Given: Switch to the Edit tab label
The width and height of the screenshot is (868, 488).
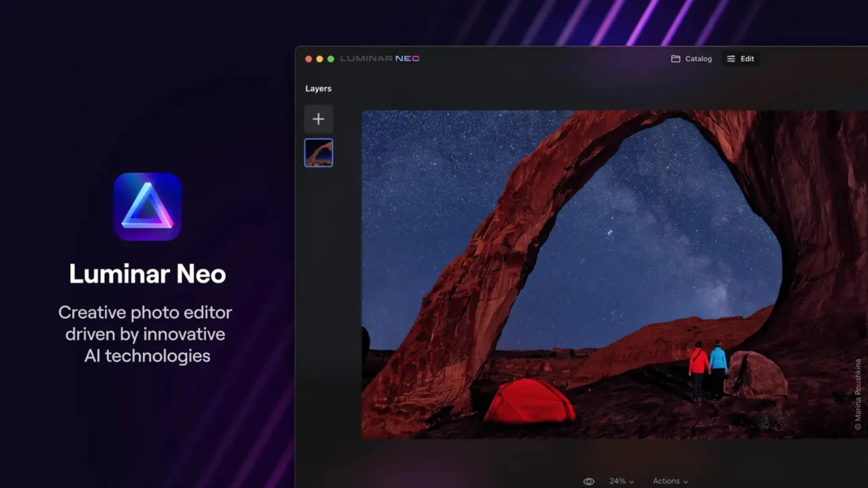Looking at the screenshot, I should click(x=747, y=59).
